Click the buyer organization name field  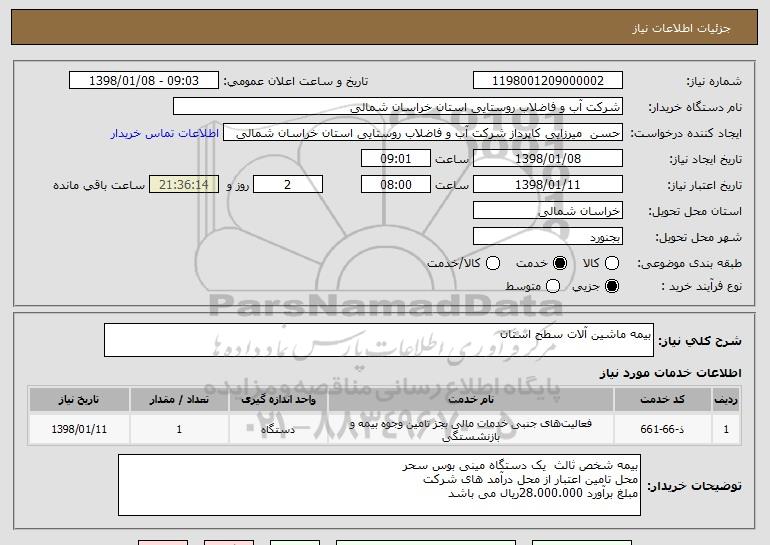pyautogui.click(x=398, y=107)
